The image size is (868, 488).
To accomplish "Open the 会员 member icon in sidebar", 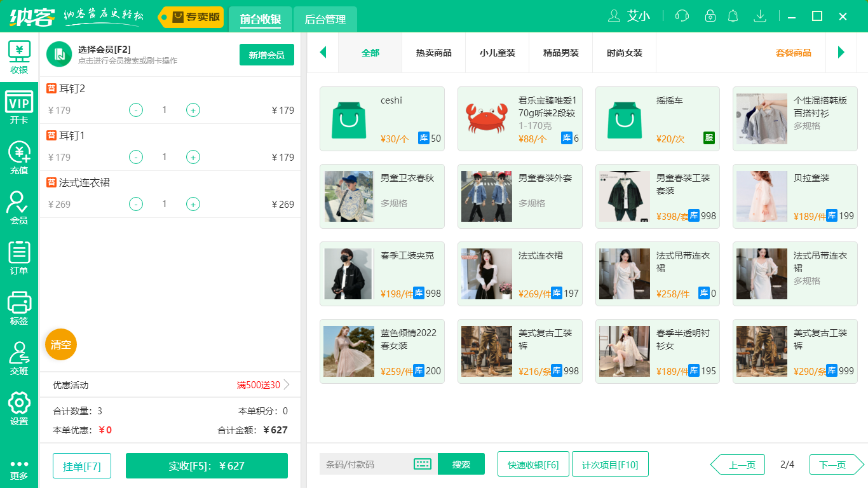I will tap(19, 205).
